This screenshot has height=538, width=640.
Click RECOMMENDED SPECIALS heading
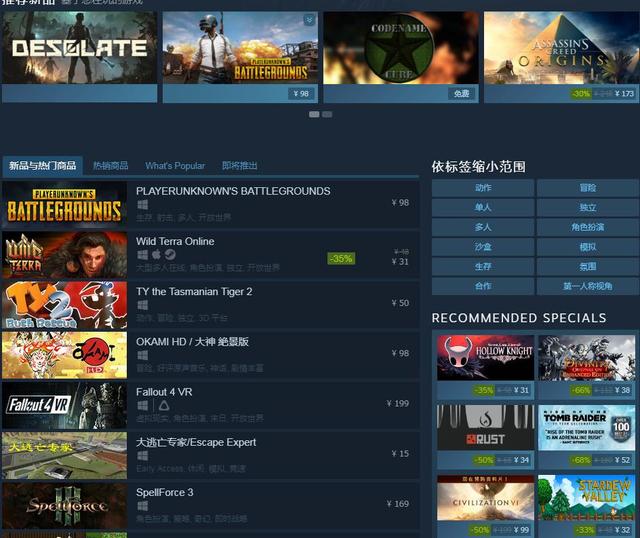(519, 318)
